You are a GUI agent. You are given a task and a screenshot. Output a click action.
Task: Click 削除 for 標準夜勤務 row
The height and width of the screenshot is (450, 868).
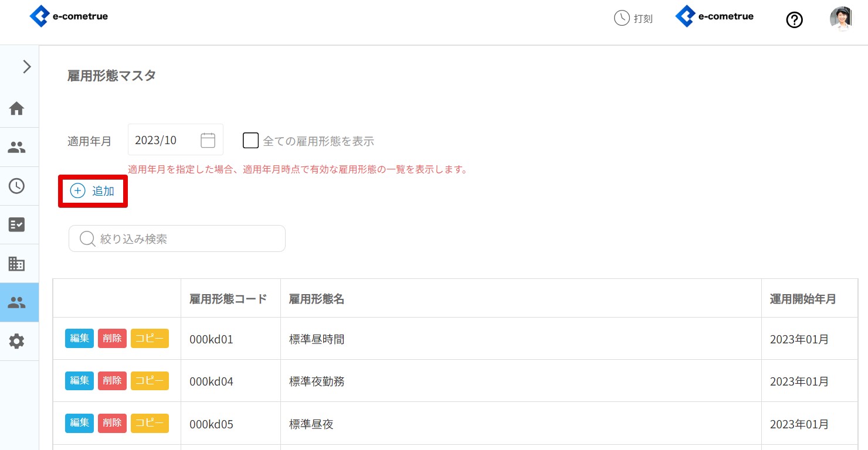tap(112, 381)
